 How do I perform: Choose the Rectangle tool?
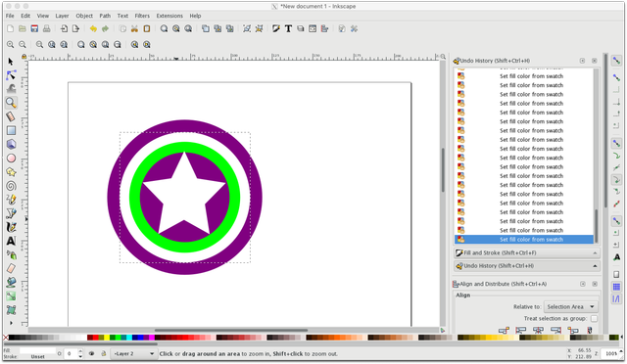coord(11,131)
